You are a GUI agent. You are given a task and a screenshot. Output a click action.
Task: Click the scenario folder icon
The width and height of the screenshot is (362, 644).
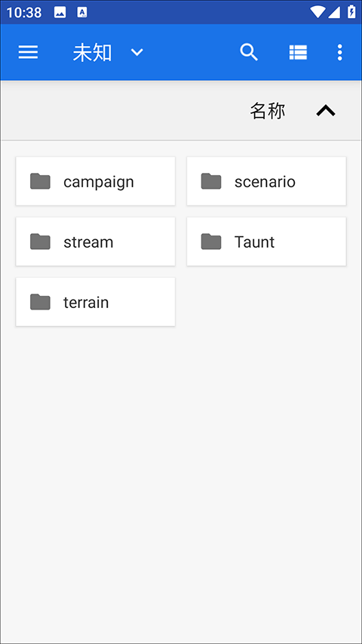pyautogui.click(x=211, y=181)
